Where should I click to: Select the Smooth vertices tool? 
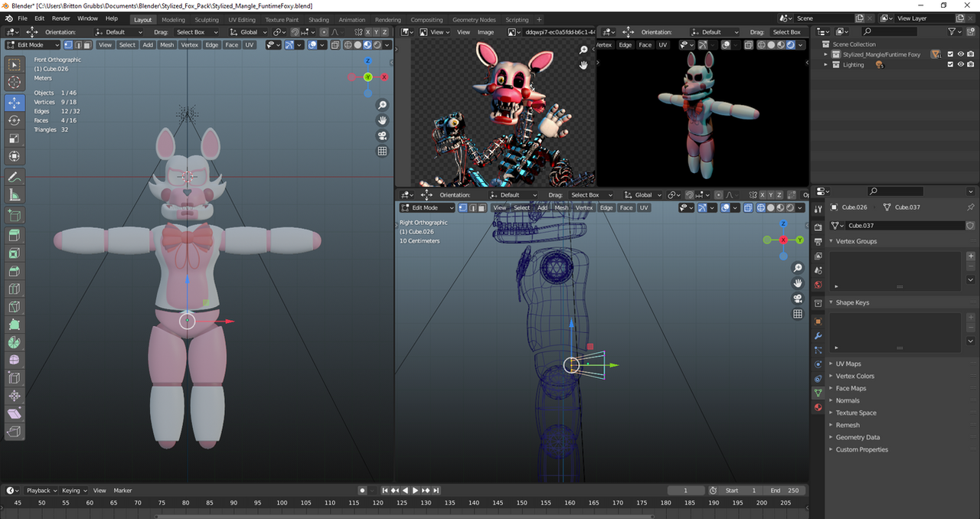(15, 360)
